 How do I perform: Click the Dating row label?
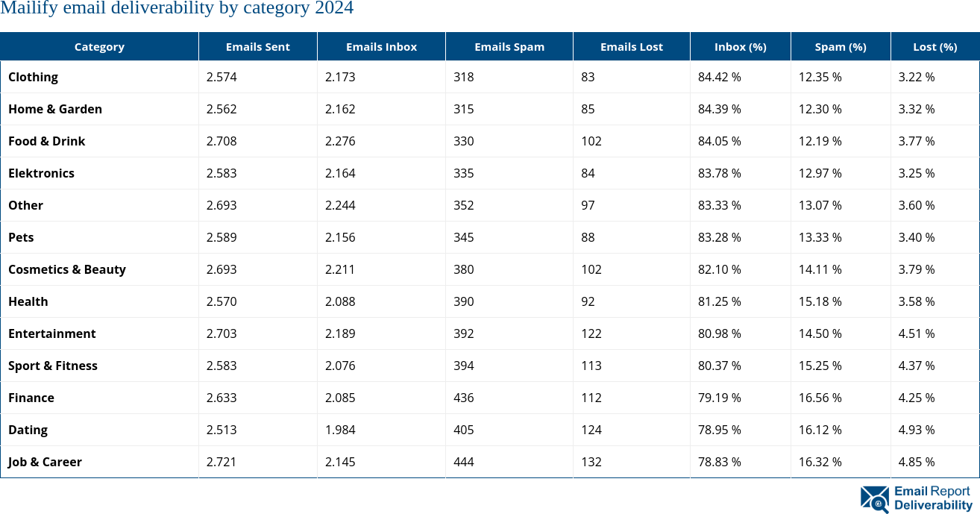28,430
